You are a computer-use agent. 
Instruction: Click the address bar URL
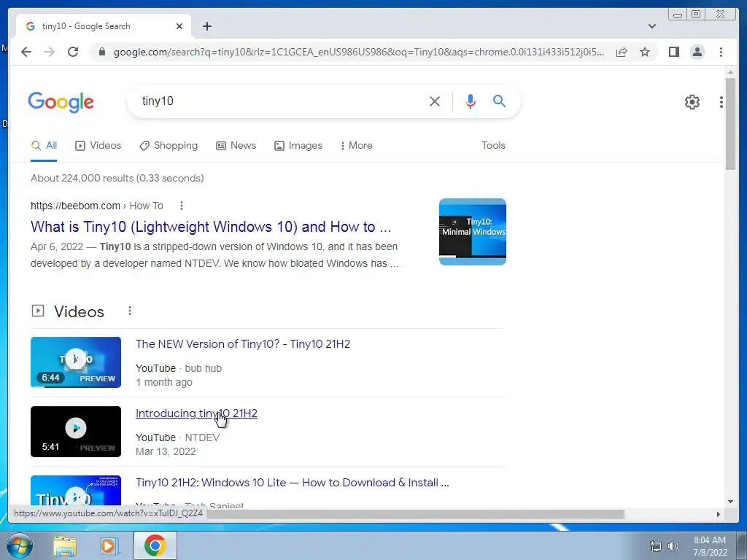click(x=359, y=52)
